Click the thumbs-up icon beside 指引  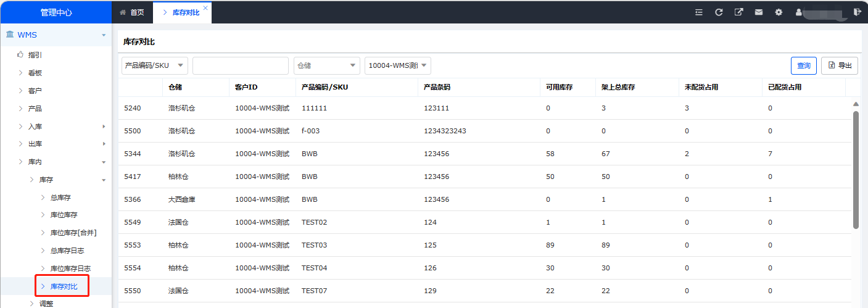(x=20, y=54)
